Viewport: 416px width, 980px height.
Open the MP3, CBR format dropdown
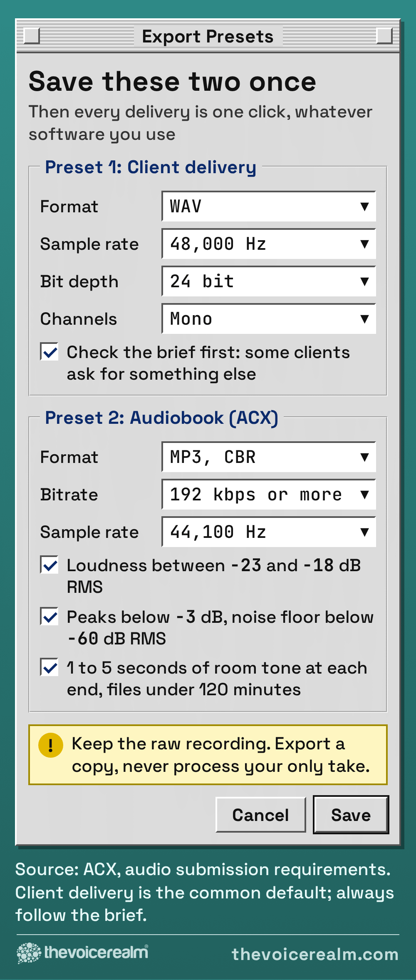269,457
